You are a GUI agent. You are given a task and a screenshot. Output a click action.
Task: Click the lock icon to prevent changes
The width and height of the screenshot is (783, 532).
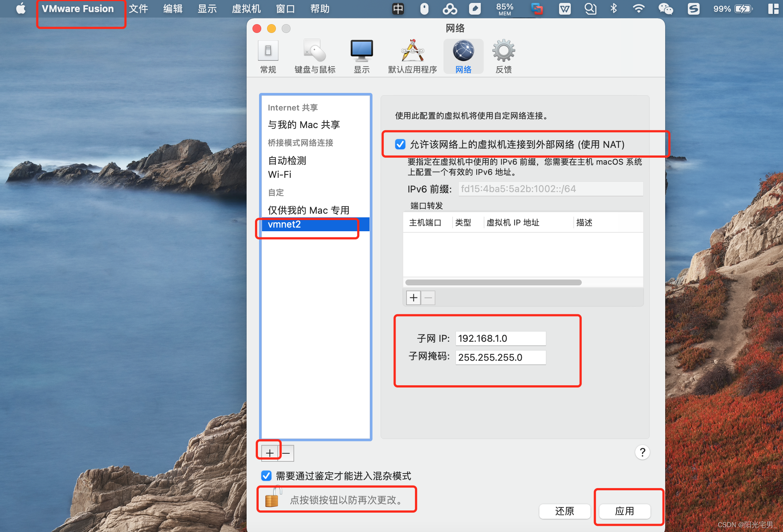(x=273, y=497)
